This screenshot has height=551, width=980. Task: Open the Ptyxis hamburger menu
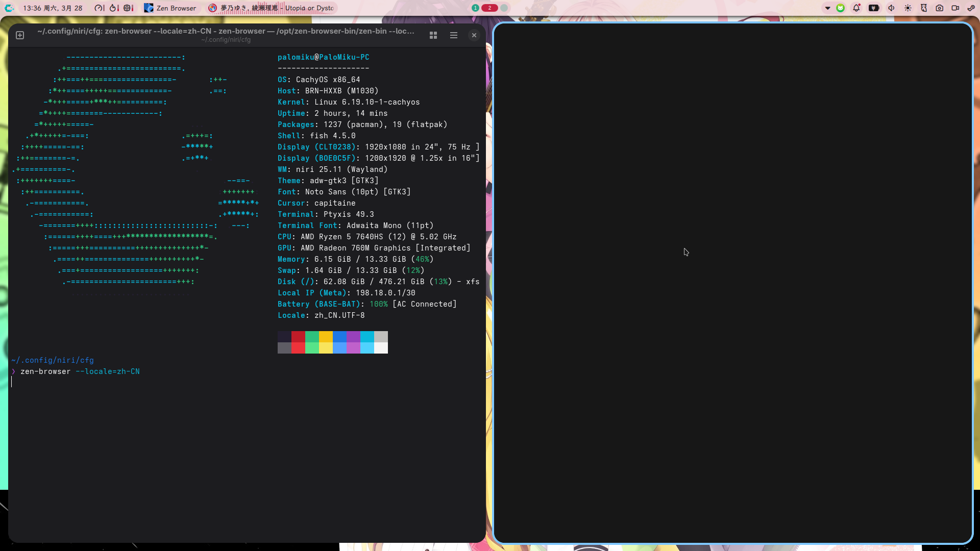(453, 35)
